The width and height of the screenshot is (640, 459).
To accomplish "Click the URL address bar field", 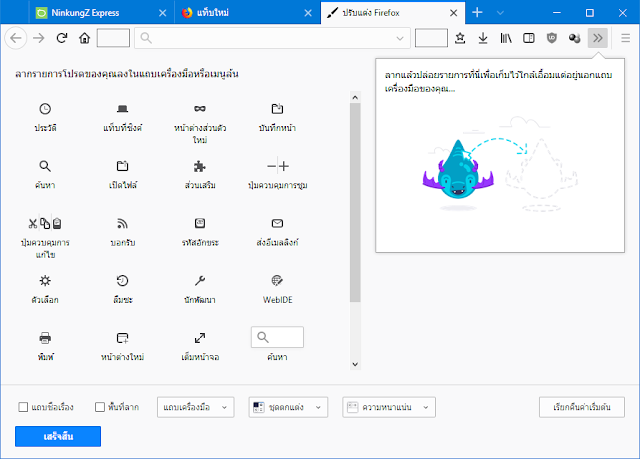I will click(272, 38).
